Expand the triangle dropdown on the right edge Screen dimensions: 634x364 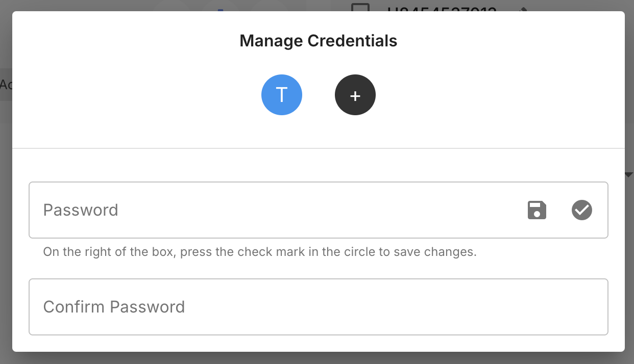point(628,174)
